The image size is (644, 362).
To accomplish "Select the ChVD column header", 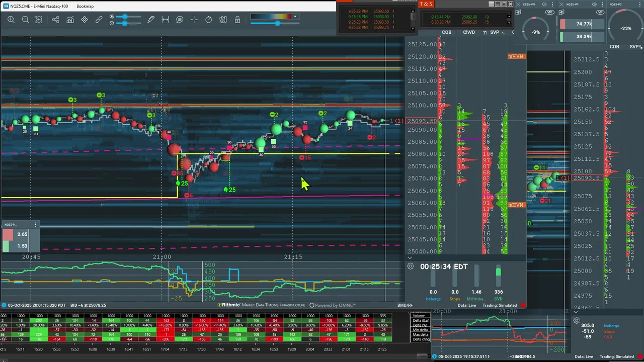I will click(469, 32).
